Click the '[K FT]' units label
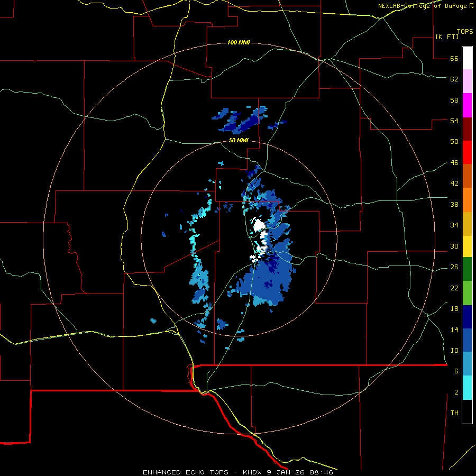 pyautogui.click(x=447, y=36)
